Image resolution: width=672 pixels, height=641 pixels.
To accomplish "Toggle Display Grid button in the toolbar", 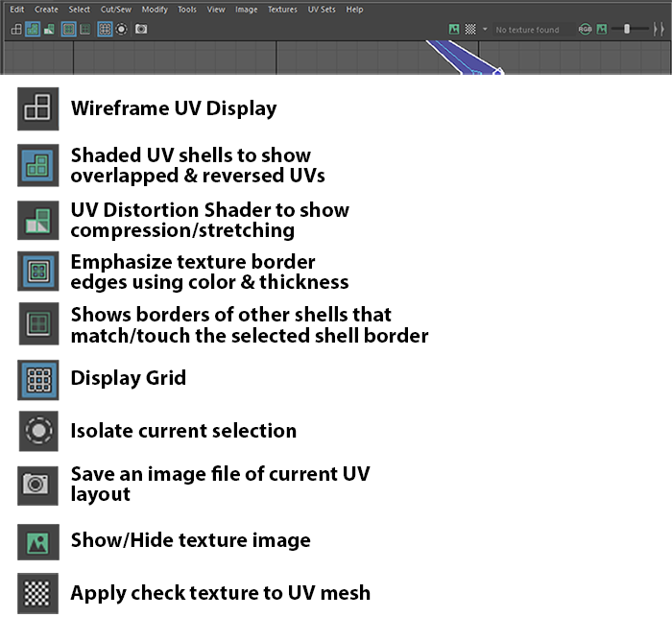I will click(x=105, y=30).
